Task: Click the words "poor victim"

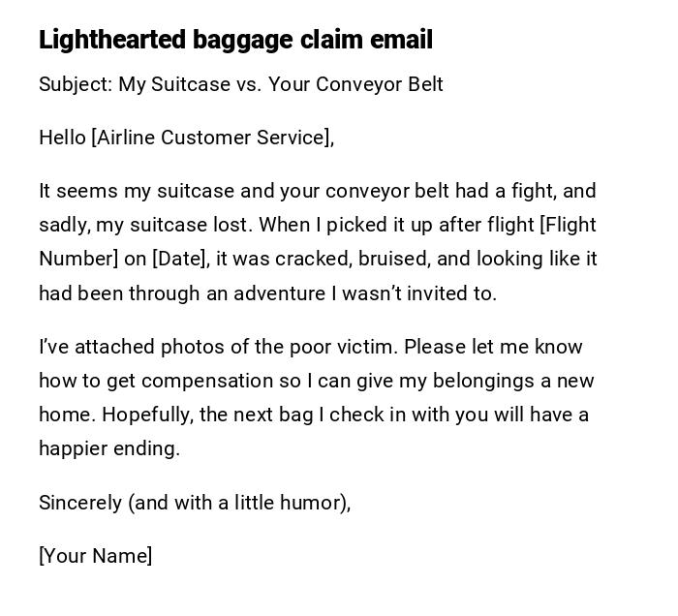Action: pos(344,347)
